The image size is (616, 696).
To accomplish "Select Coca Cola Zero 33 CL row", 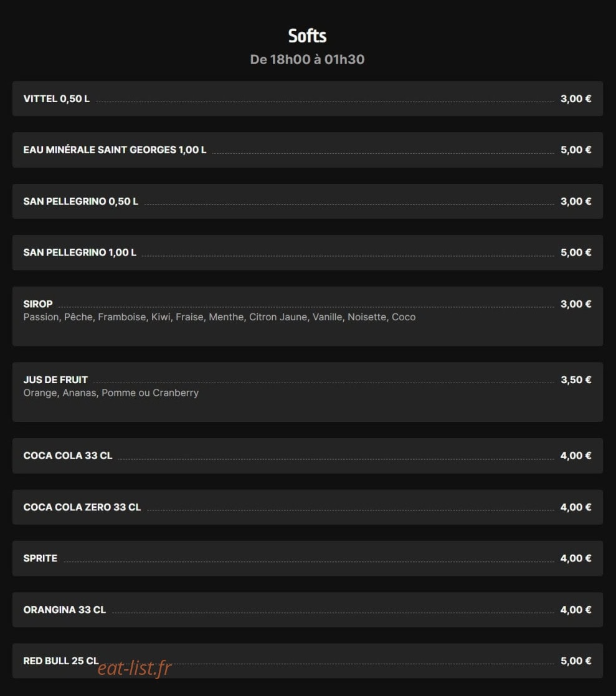I will 308,507.
